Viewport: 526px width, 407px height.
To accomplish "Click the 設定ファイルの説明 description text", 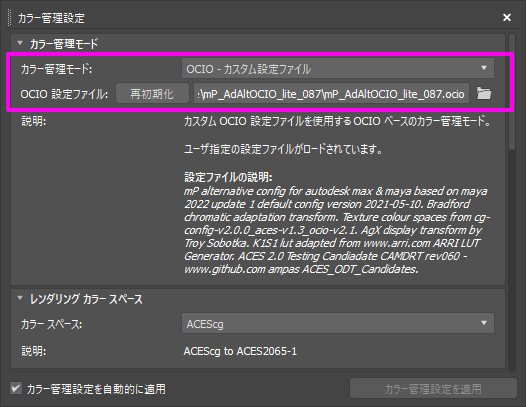I will coord(336,230).
